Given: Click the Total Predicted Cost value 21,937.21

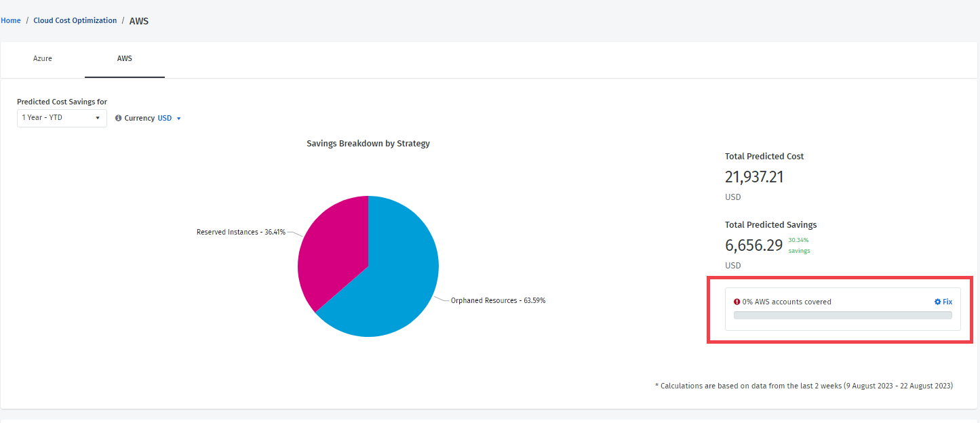Looking at the screenshot, I should (754, 177).
